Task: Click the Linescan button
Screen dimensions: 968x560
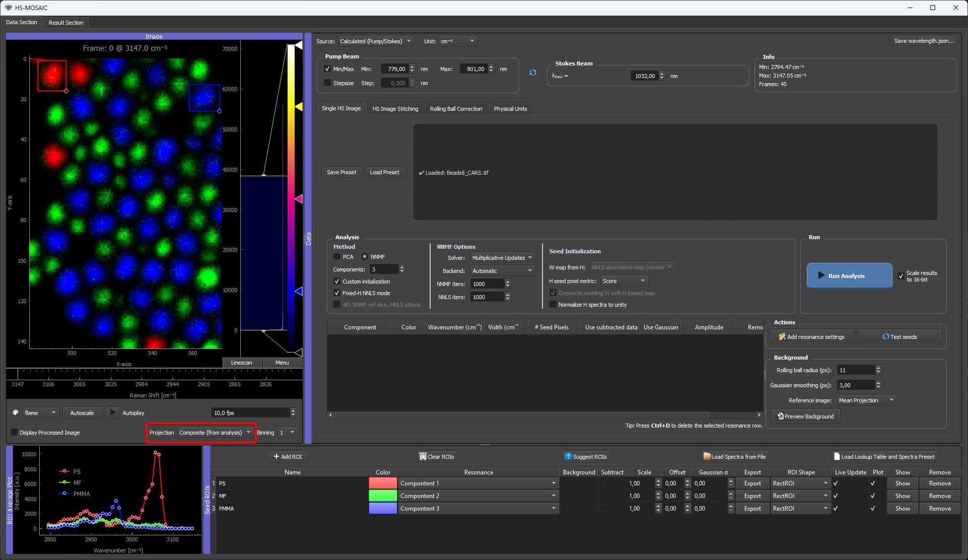Action: pos(242,363)
